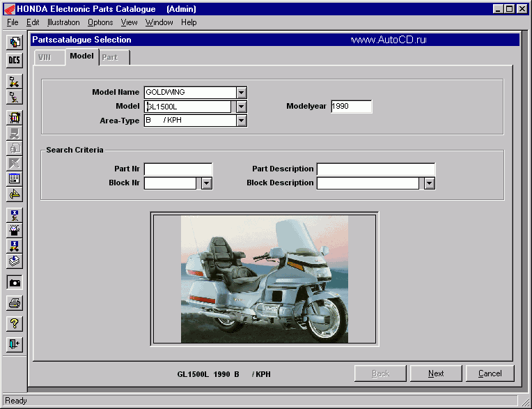The width and height of the screenshot is (532, 409).
Task: Click the GL1500L 1990 B / KPH summary text
Action: click(224, 374)
